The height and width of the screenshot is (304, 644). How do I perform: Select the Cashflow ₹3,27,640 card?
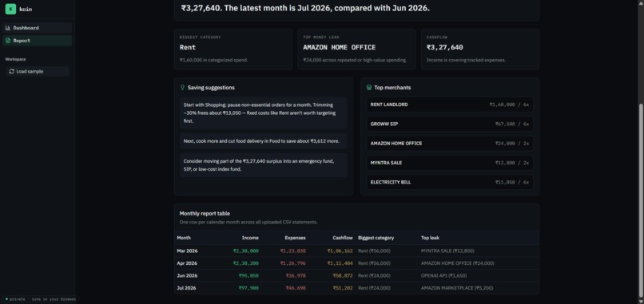tap(479, 49)
